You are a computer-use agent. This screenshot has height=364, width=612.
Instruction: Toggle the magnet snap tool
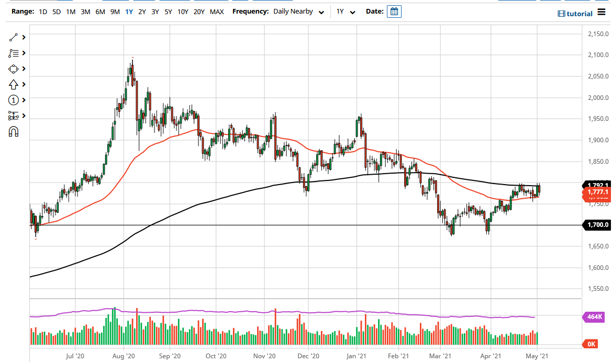coord(13,132)
